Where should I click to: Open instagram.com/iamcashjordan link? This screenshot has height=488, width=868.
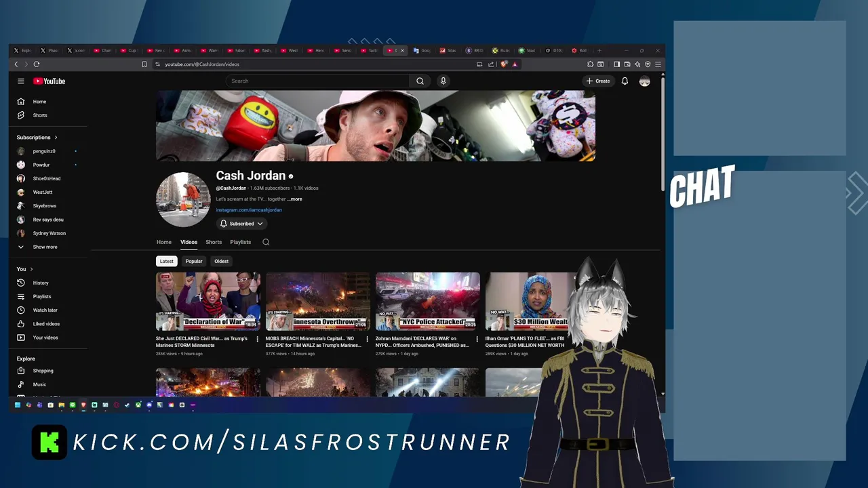(249, 210)
